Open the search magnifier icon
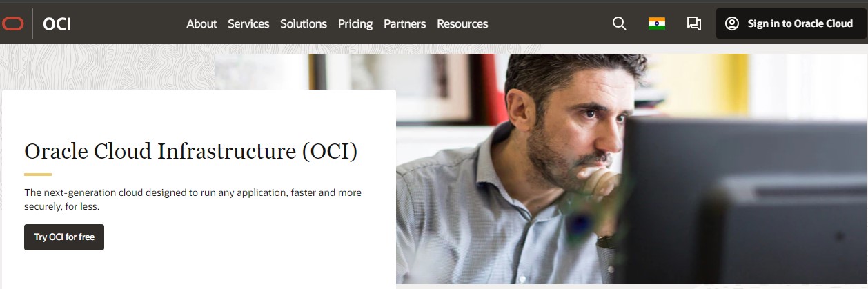 click(619, 23)
